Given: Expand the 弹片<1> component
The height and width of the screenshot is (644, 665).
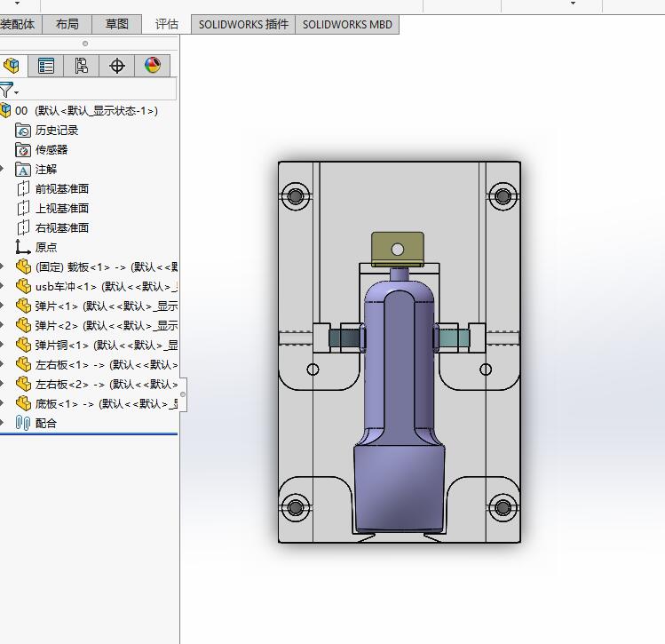Looking at the screenshot, I should coord(2,306).
